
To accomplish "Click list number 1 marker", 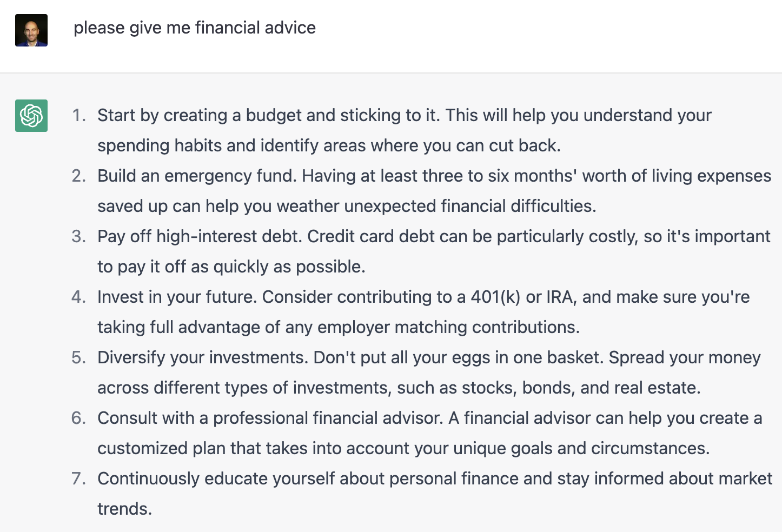I will point(79,115).
